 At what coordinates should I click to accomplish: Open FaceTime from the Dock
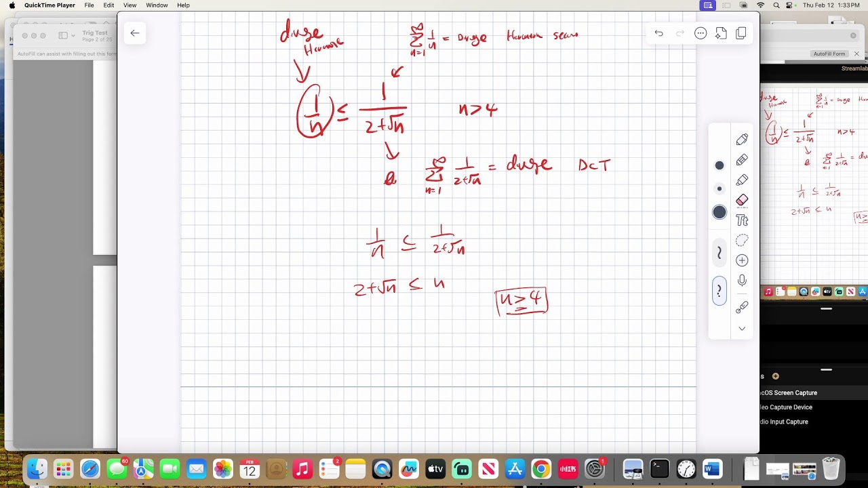click(170, 469)
